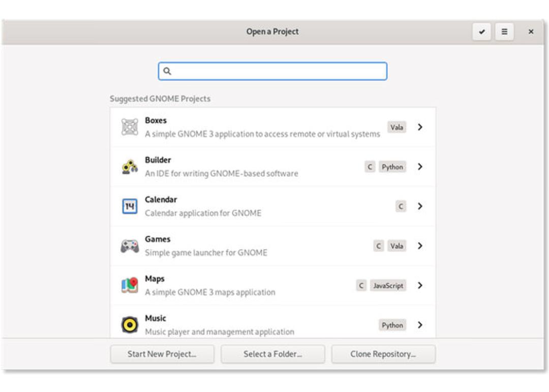Click the C tag on Calendar

point(401,206)
